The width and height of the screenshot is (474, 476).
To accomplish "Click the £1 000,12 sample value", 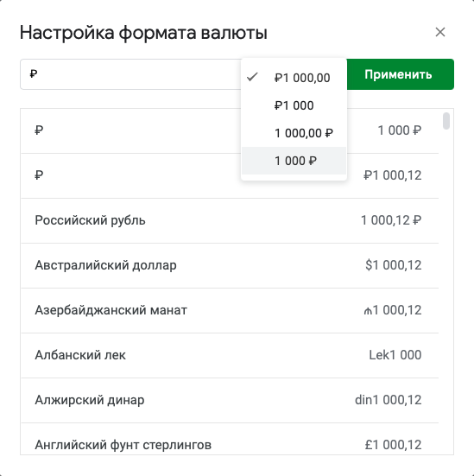I will 393,445.
